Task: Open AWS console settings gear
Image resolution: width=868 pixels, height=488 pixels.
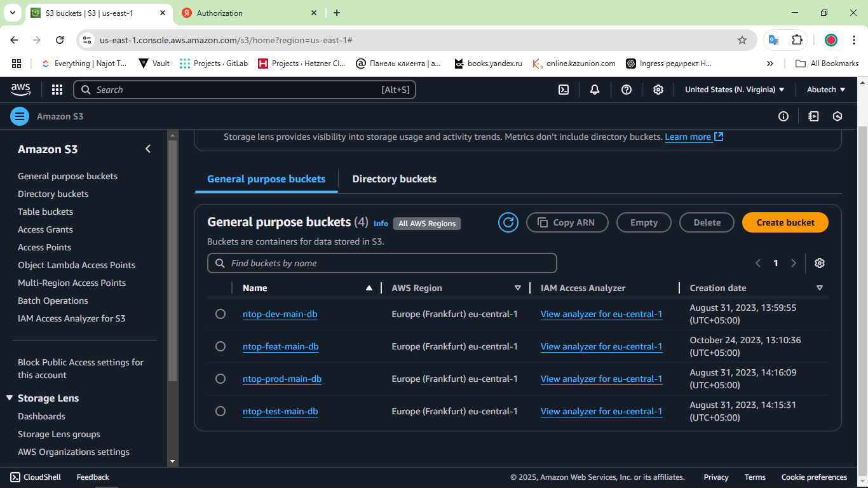Action: [x=658, y=90]
